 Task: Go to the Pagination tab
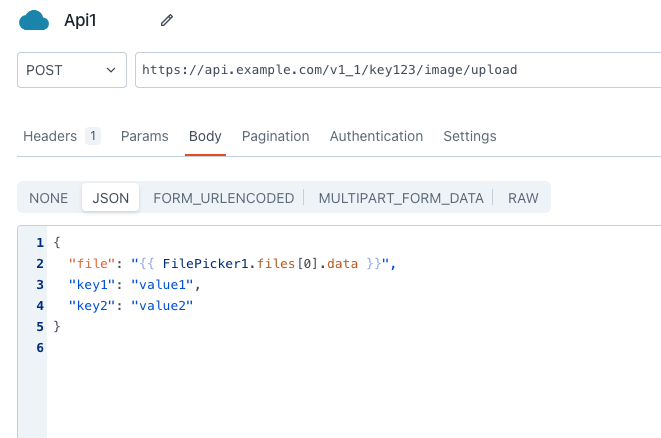(x=275, y=136)
